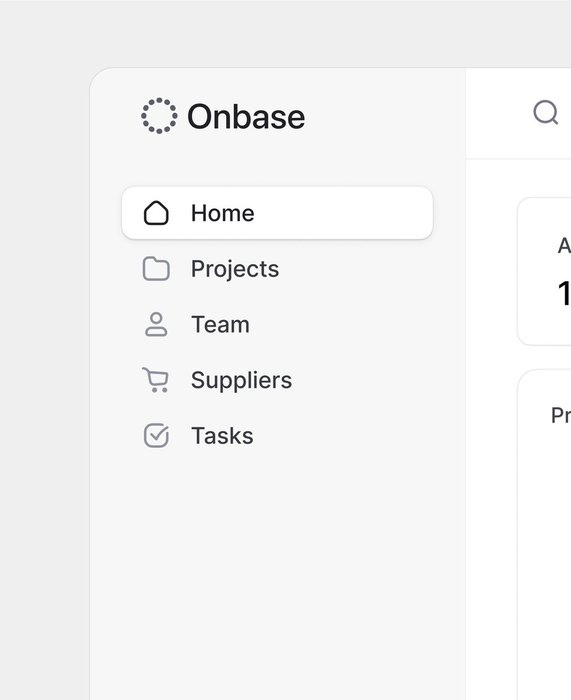Click the "A" label in the top card

564,246
